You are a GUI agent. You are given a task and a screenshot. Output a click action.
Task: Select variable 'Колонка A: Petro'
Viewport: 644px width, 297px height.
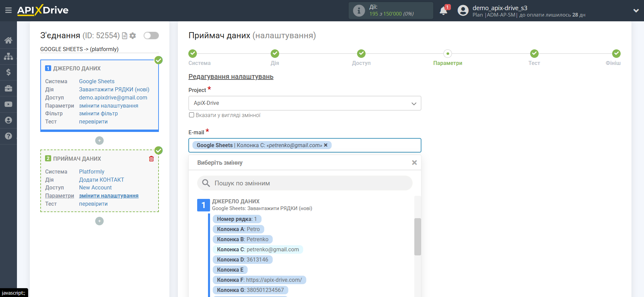[x=238, y=229]
